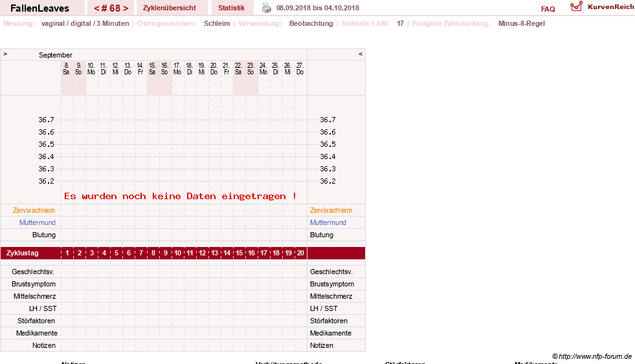Select cycle day 1 in the Zyklustag row
Image resolution: width=635 pixels, height=364 pixels.
pos(67,253)
